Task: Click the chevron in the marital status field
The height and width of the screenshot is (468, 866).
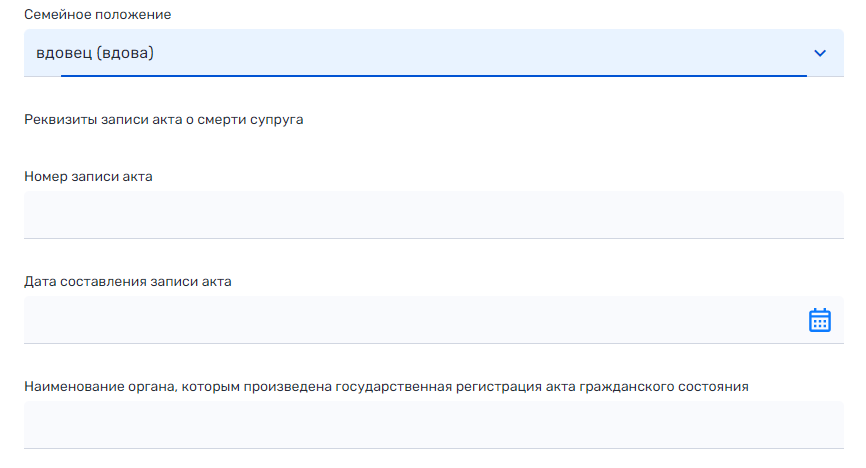Action: tap(820, 53)
